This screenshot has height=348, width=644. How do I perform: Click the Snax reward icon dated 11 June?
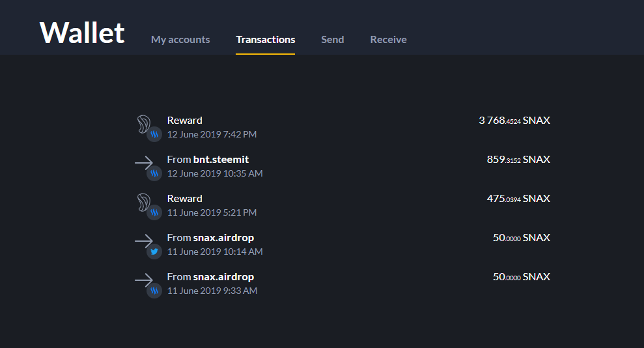pyautogui.click(x=143, y=201)
